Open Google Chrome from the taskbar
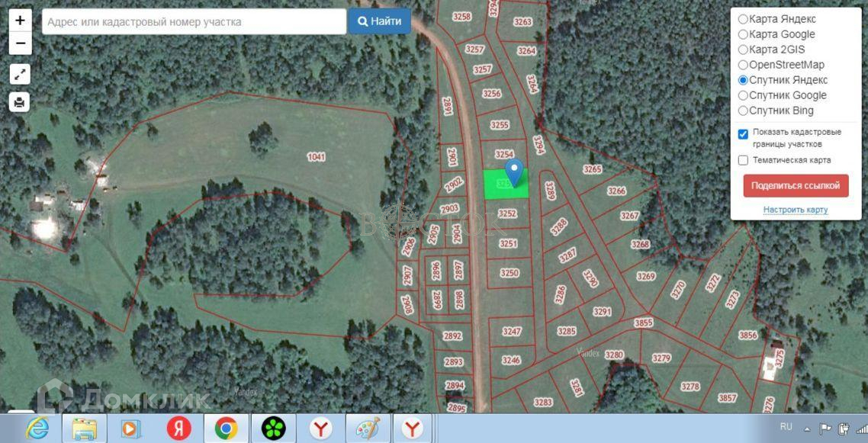 pyautogui.click(x=226, y=429)
